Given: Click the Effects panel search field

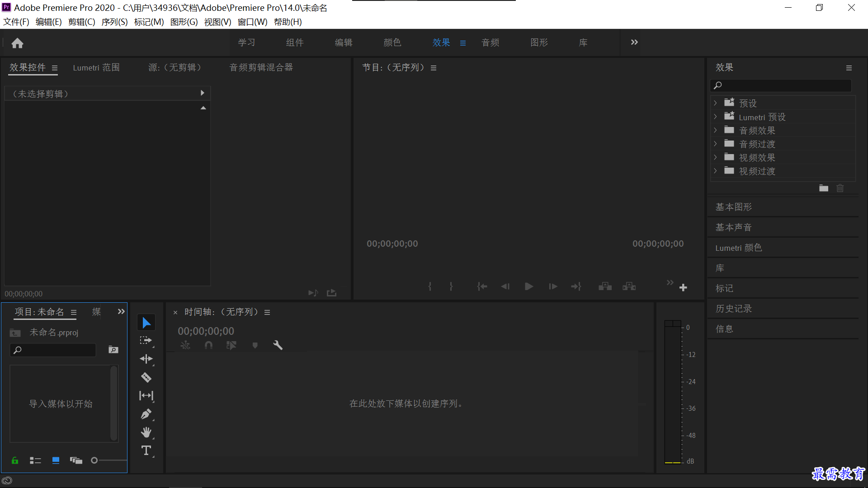Looking at the screenshot, I should click(781, 85).
